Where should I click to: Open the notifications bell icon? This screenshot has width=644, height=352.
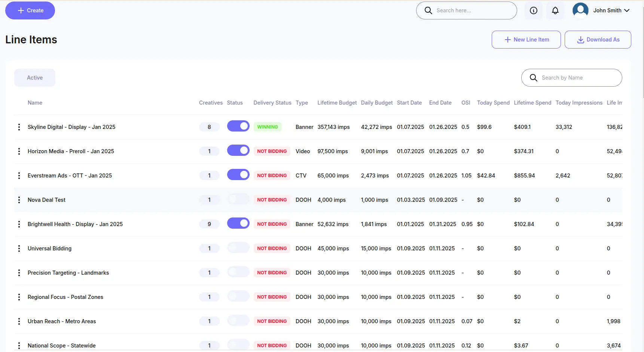555,10
